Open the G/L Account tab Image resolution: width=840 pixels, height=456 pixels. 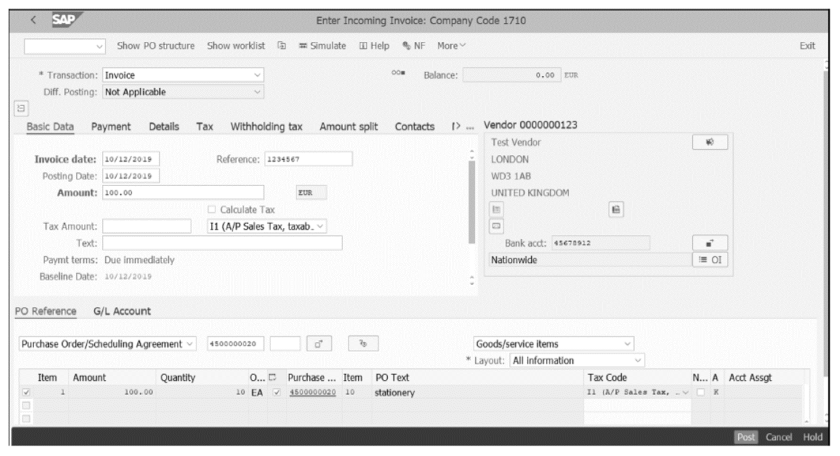point(122,311)
